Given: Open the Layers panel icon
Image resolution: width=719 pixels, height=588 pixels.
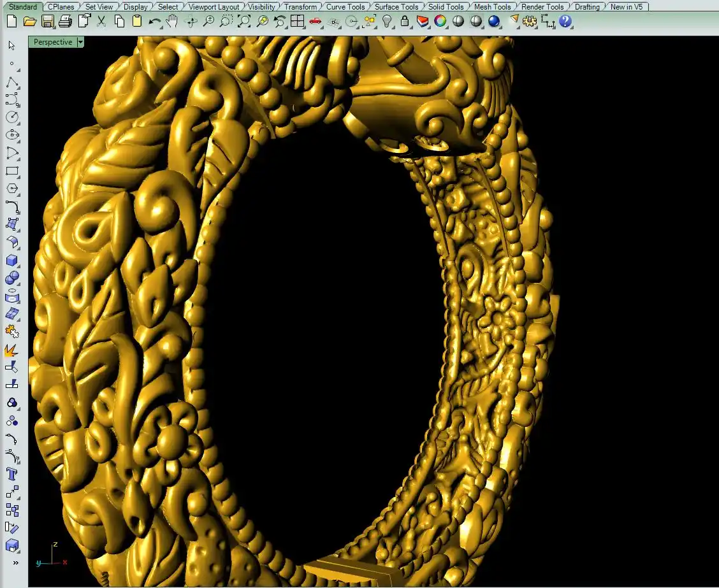Looking at the screenshot, I should 422,21.
